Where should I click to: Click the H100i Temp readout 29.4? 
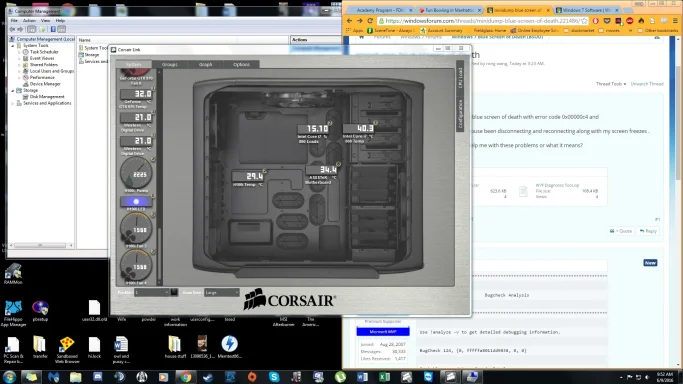coord(249,176)
